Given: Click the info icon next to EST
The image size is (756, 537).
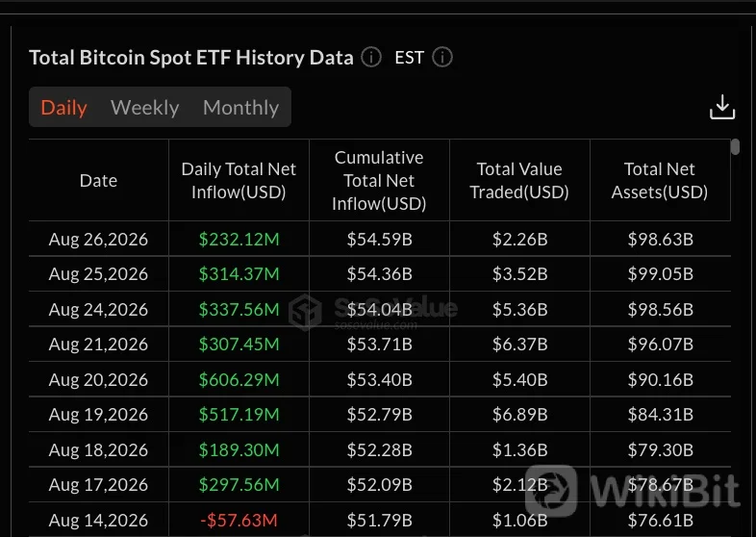Looking at the screenshot, I should point(442,58).
